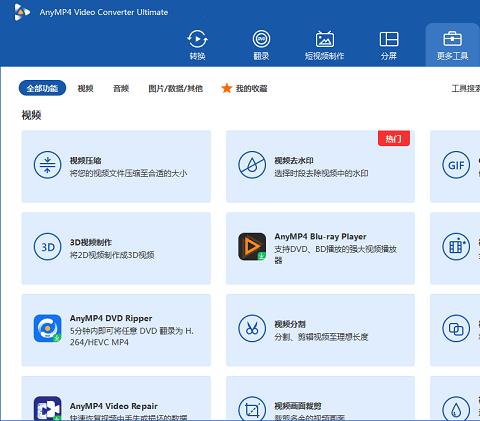Click the AnyMP4 Video Repair icon

pos(48,408)
